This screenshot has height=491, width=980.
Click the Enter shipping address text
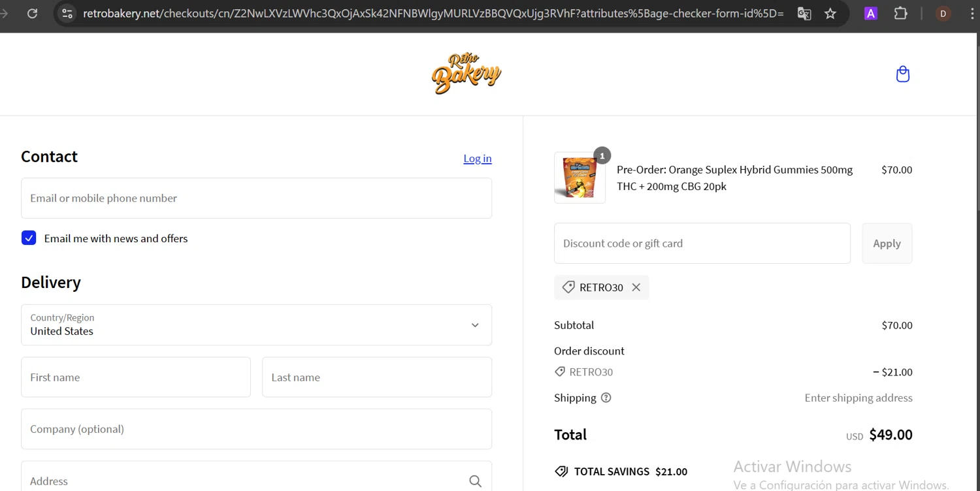tap(858, 398)
